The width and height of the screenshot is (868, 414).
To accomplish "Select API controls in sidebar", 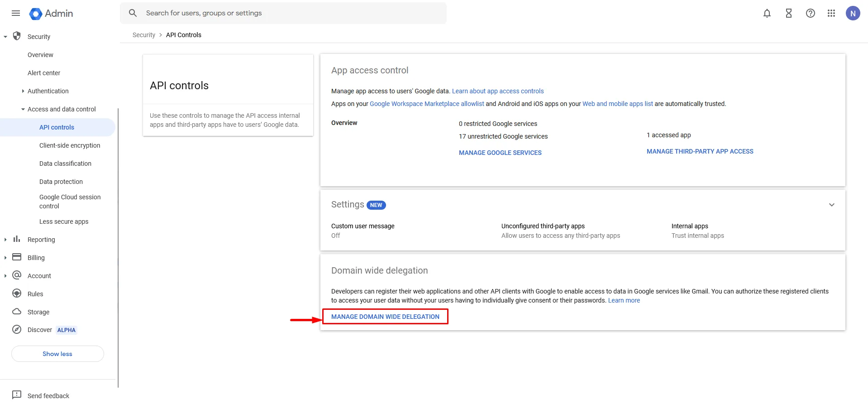I will pos(57,127).
